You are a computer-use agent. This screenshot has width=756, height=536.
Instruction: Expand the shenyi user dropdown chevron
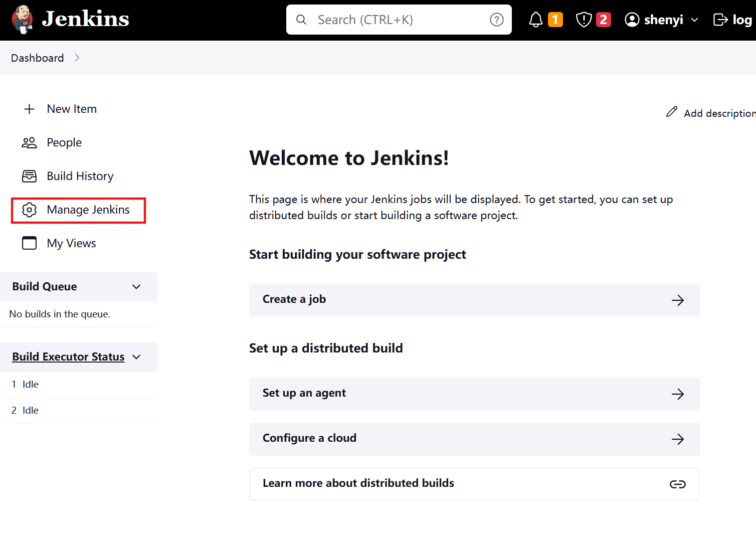695,20
